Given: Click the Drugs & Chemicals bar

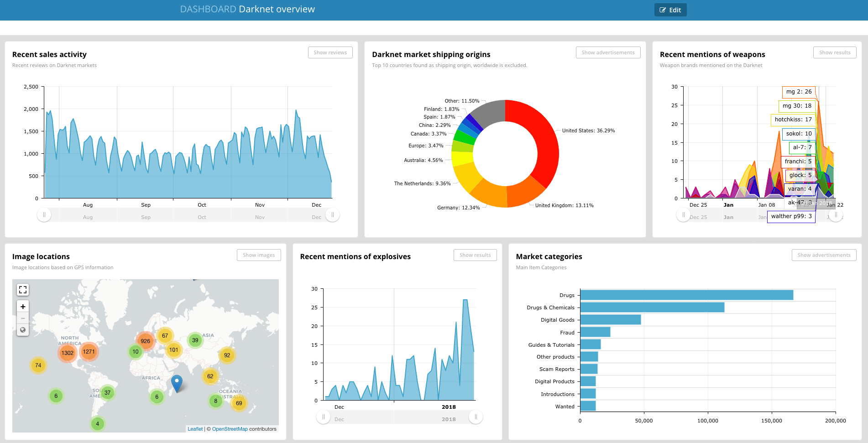Looking at the screenshot, I should (x=652, y=307).
